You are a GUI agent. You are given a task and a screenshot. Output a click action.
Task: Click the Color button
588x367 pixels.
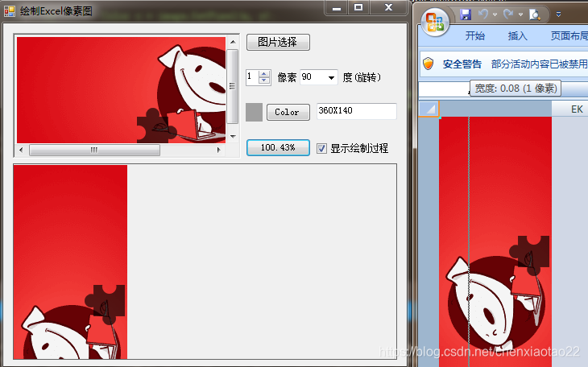(x=288, y=112)
